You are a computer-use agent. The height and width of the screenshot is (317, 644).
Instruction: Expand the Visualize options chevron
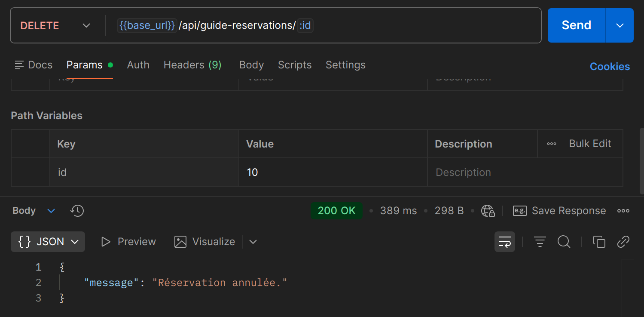click(x=253, y=242)
